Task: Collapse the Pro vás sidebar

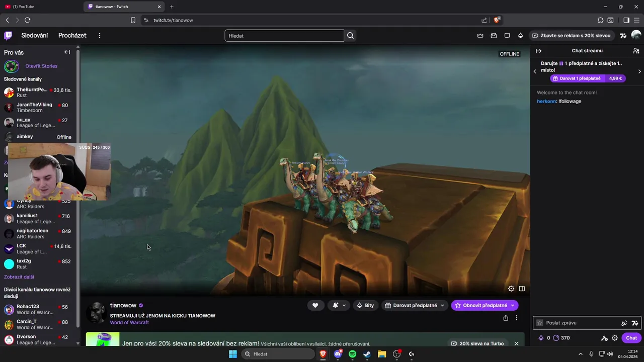Action: [x=67, y=52]
